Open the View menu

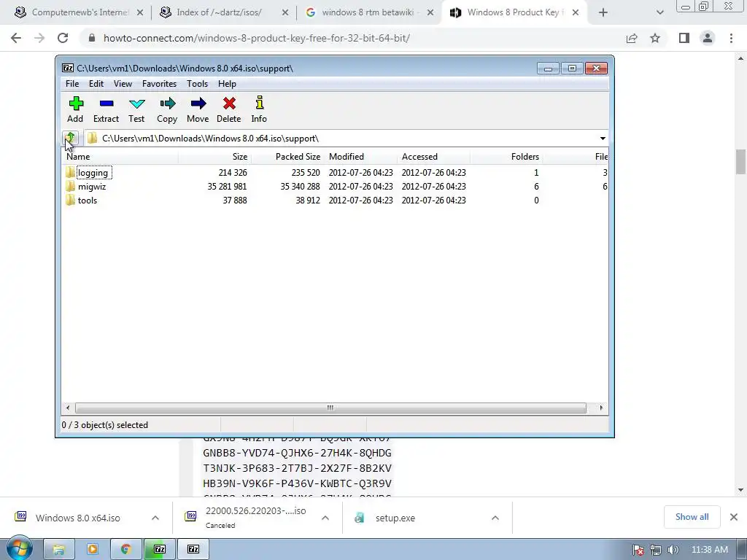click(123, 84)
